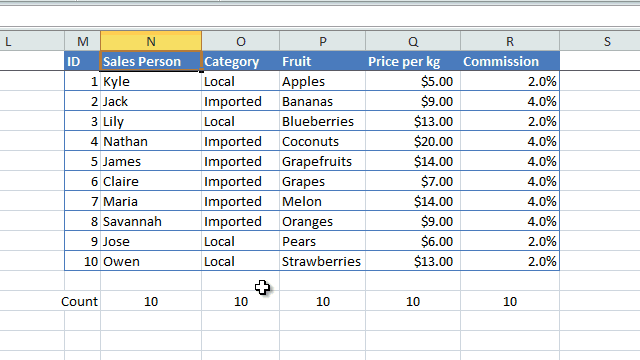Click column M header
640x360 pixels.
[x=82, y=41]
